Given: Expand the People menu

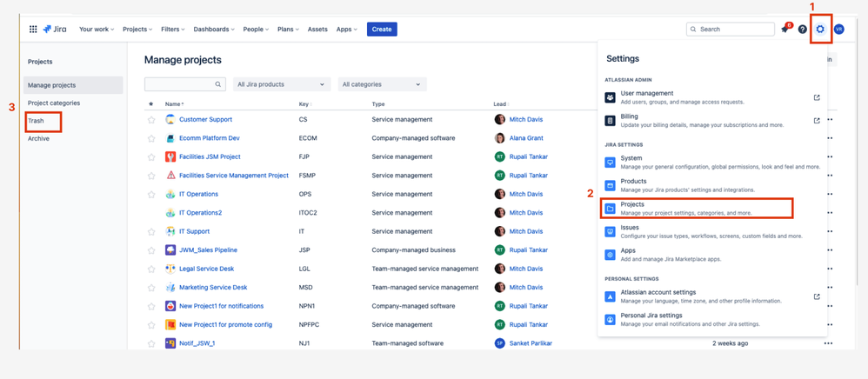Looking at the screenshot, I should coord(256,30).
